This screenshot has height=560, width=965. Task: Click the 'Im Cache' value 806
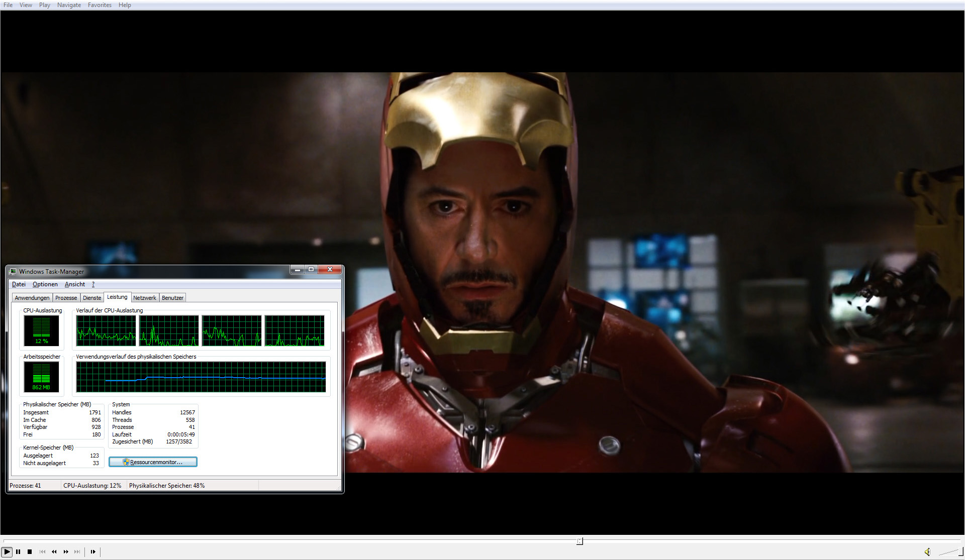tap(96, 420)
